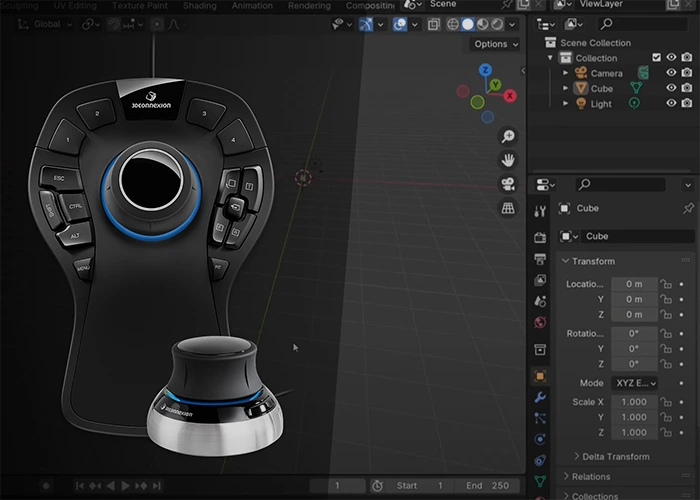Viewport: 700px width, 500px height.
Task: Expand the Delta Transform panel
Action: pyautogui.click(x=616, y=457)
